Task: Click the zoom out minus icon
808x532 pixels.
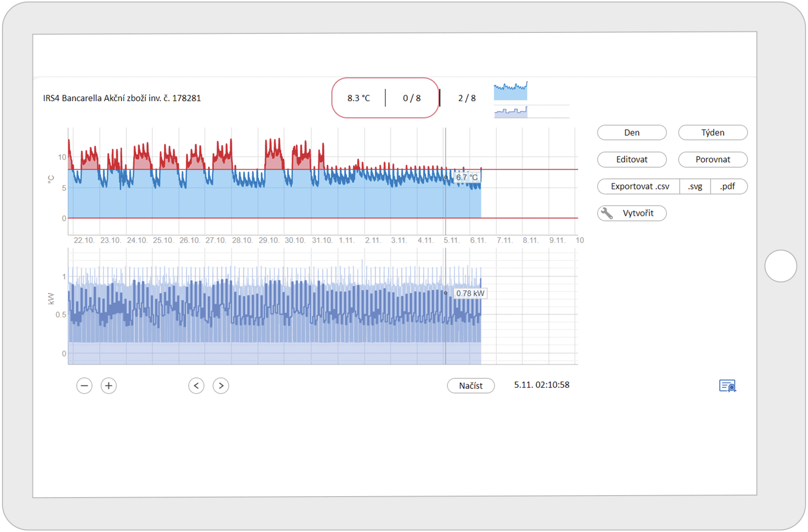Action: (84, 385)
